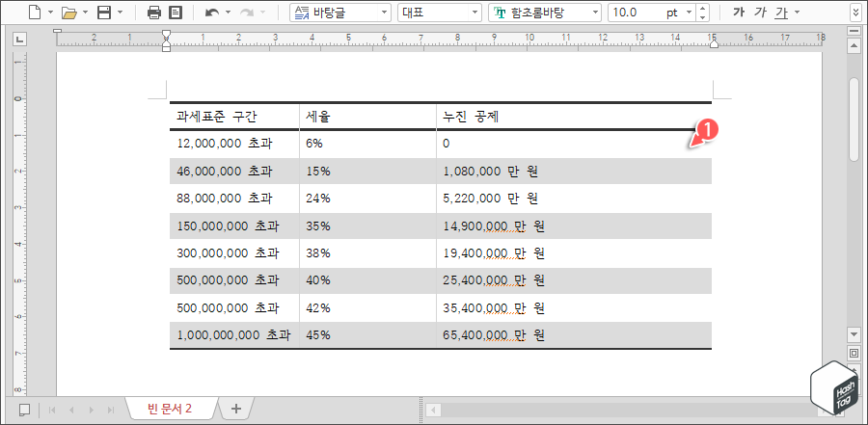Click the 42% tax rate cell

[x=368, y=307]
